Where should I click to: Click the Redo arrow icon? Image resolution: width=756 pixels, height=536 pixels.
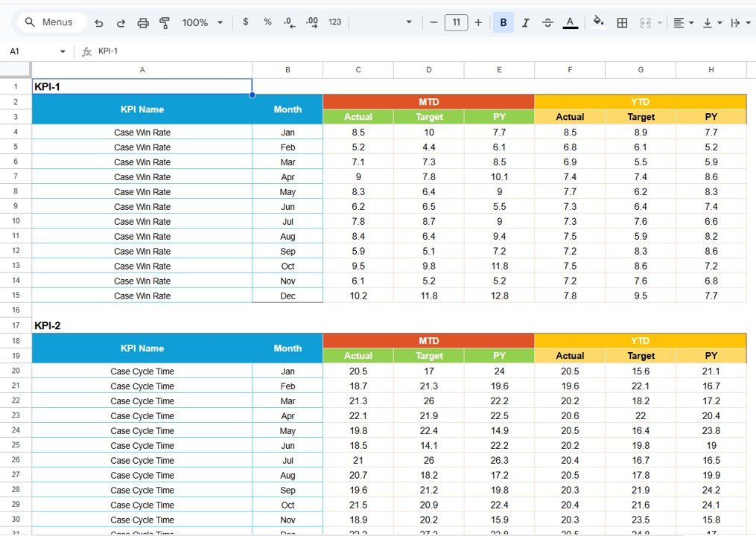(x=121, y=23)
